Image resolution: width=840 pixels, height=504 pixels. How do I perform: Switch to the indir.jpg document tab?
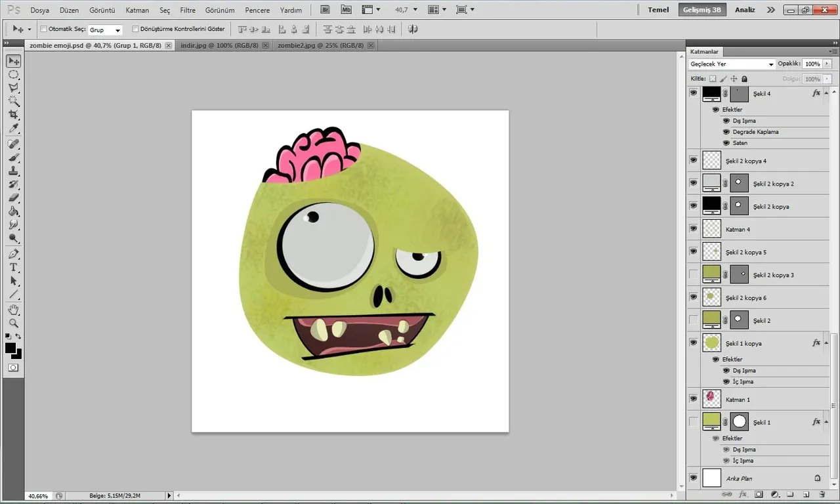click(x=219, y=45)
